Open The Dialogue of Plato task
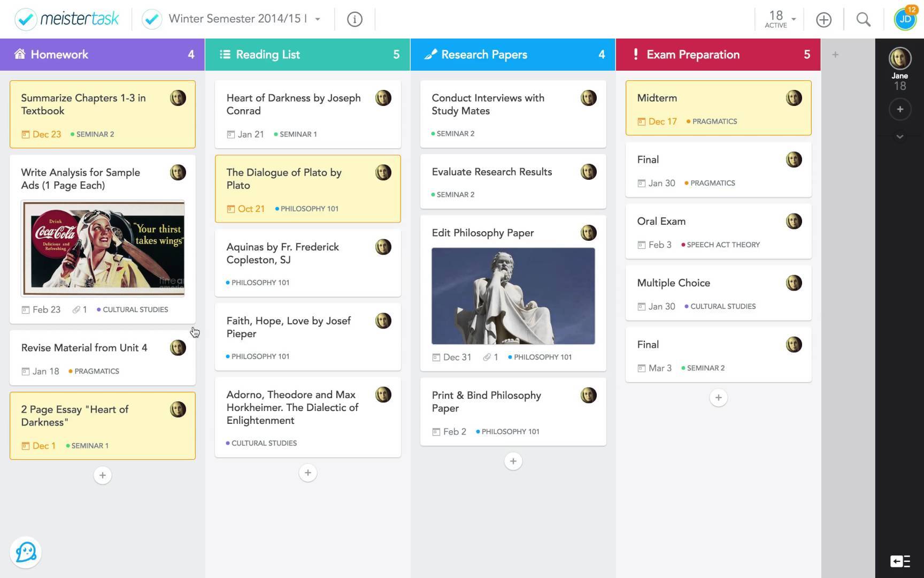 308,188
